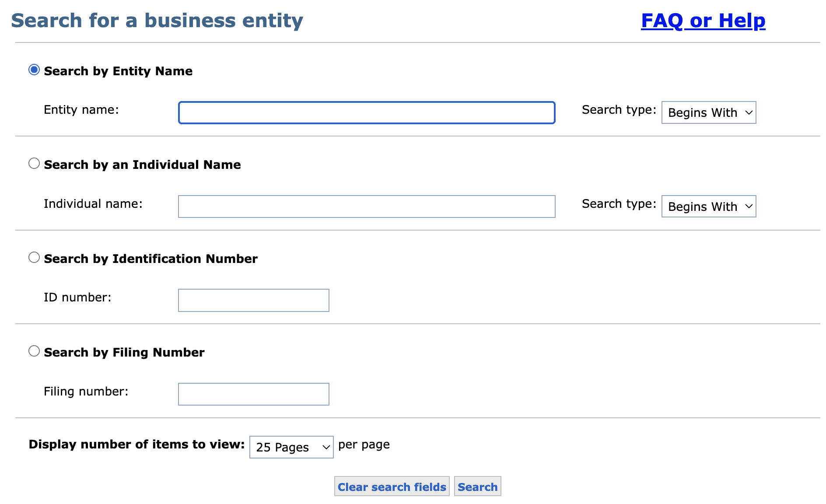
Task: Open Individual name search type dropdown
Action: (x=709, y=206)
